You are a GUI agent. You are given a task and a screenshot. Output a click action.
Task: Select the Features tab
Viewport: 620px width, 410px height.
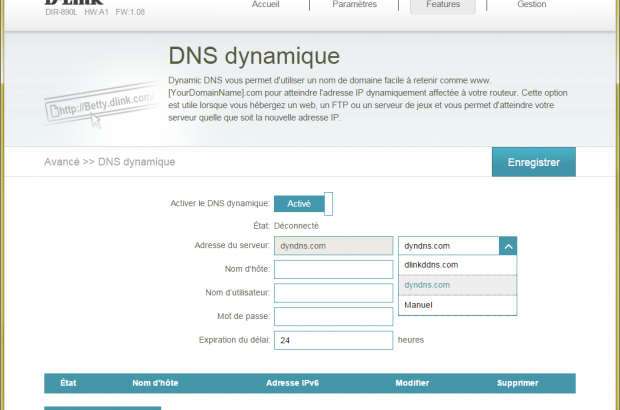click(x=443, y=5)
